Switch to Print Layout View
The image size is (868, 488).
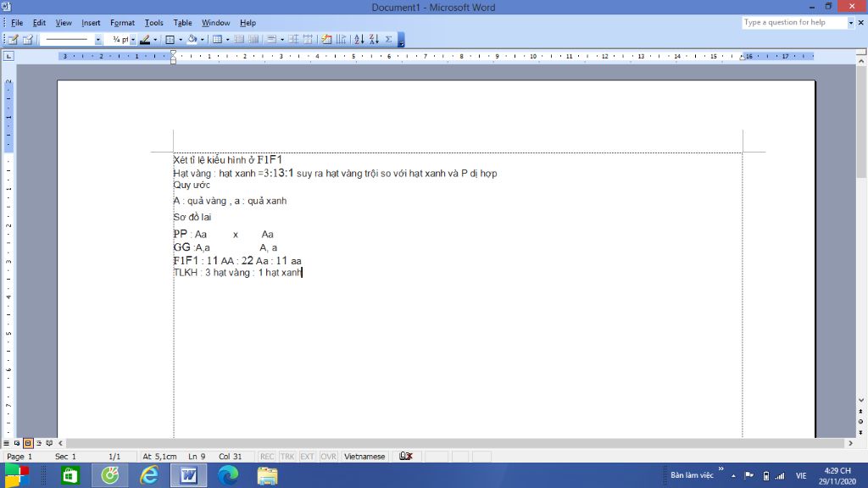(28, 443)
